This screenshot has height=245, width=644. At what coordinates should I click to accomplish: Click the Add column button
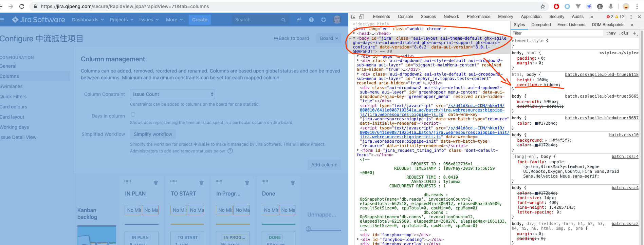point(324,165)
